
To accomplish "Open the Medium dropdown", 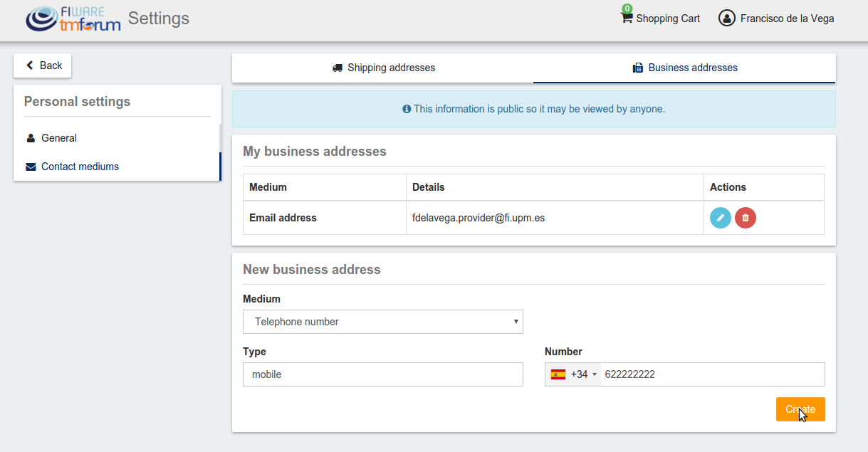I will [x=383, y=322].
